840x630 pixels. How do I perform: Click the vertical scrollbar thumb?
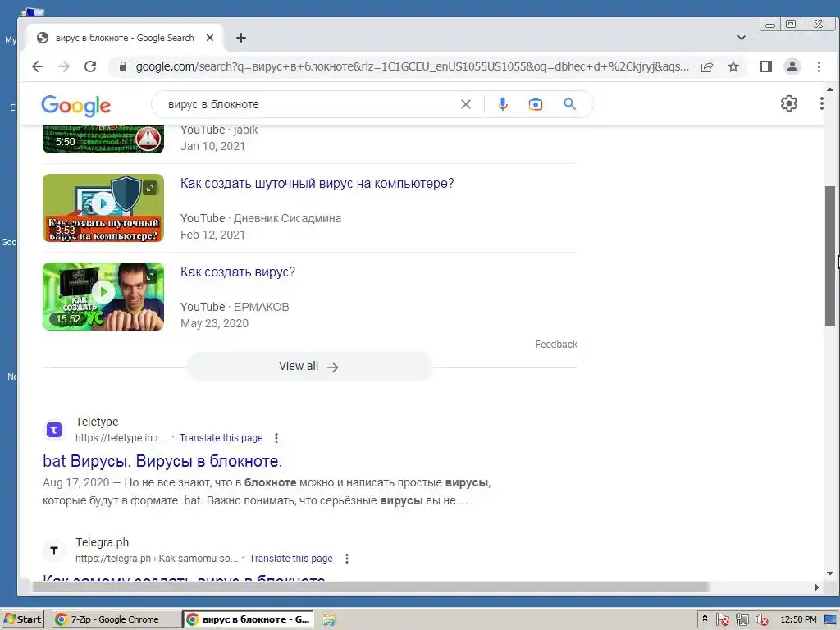(830, 255)
